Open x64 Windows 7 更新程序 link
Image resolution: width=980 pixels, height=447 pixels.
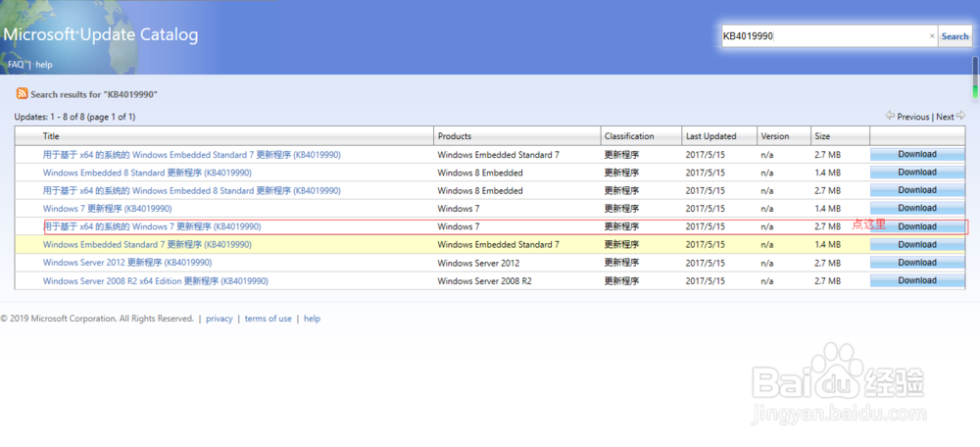[152, 226]
